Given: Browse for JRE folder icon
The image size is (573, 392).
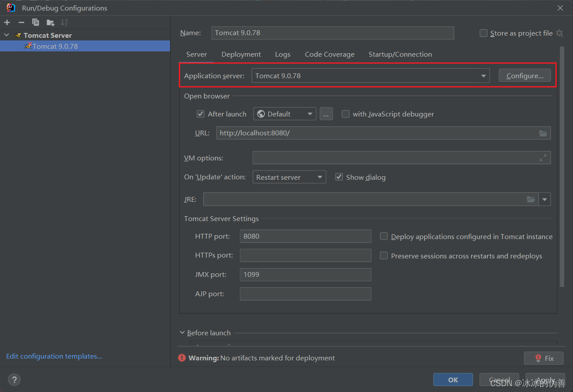Looking at the screenshot, I should coord(531,200).
